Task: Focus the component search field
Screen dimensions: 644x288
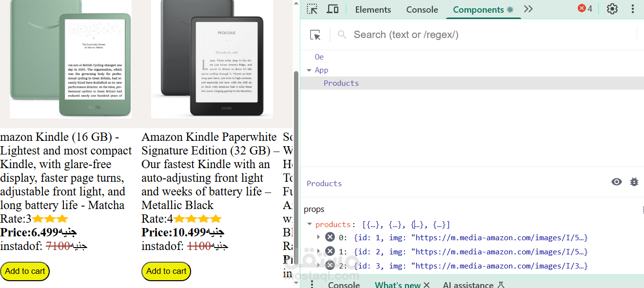Action: (x=488, y=35)
